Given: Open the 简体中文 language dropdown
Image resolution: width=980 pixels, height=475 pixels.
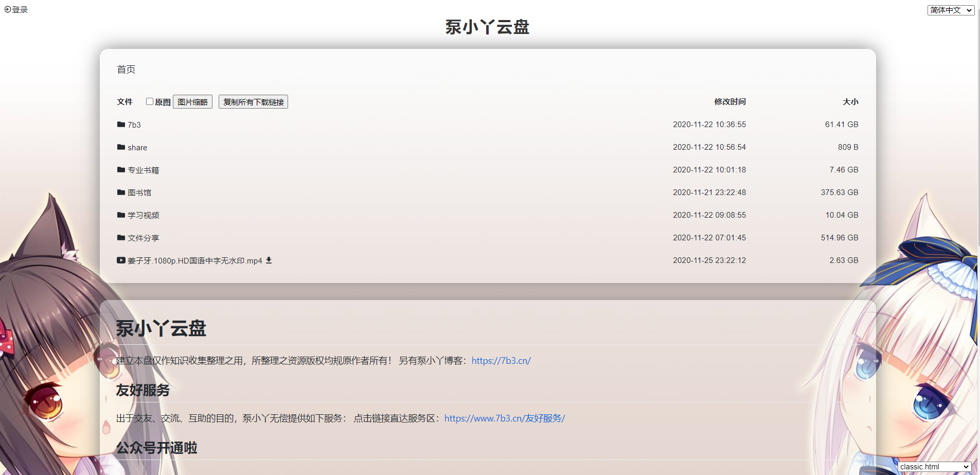Looking at the screenshot, I should [950, 10].
